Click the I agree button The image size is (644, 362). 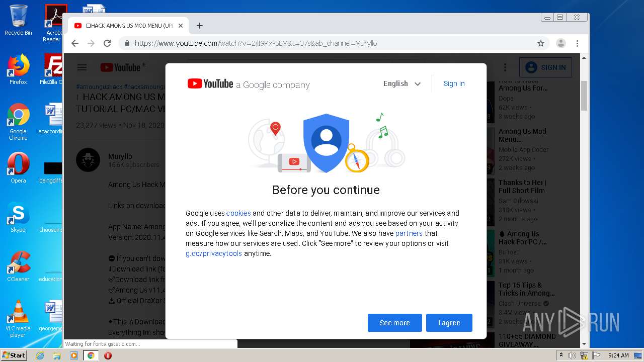449,323
